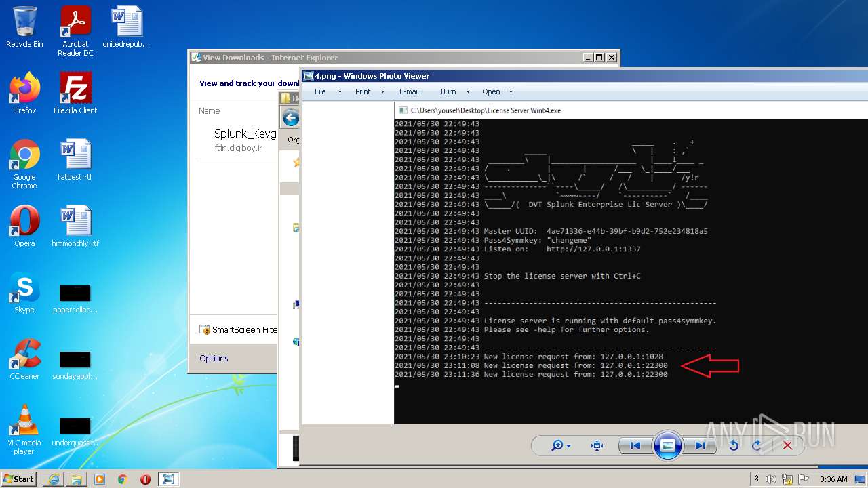
Task: Click Options link in View Downloads window
Action: click(214, 358)
